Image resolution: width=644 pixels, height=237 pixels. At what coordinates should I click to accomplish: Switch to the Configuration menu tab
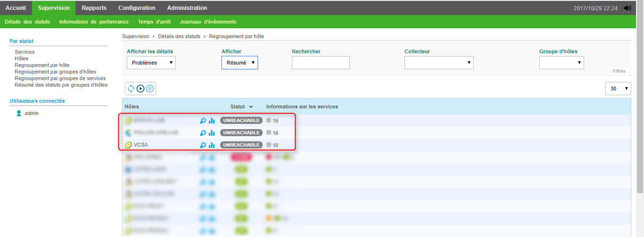[x=137, y=8]
